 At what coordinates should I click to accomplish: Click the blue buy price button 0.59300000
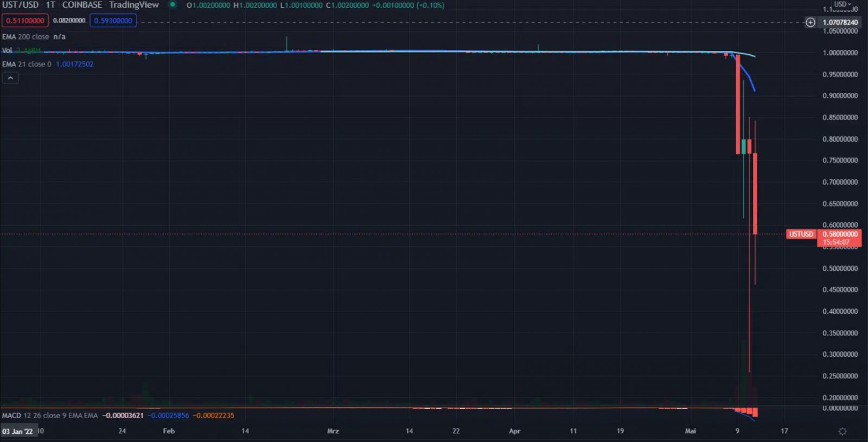pos(113,21)
